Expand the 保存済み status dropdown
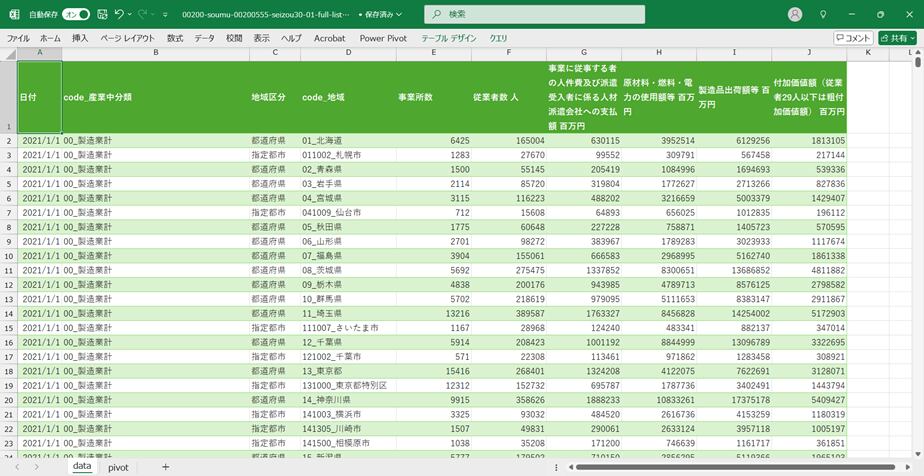924x476 pixels. point(381,15)
